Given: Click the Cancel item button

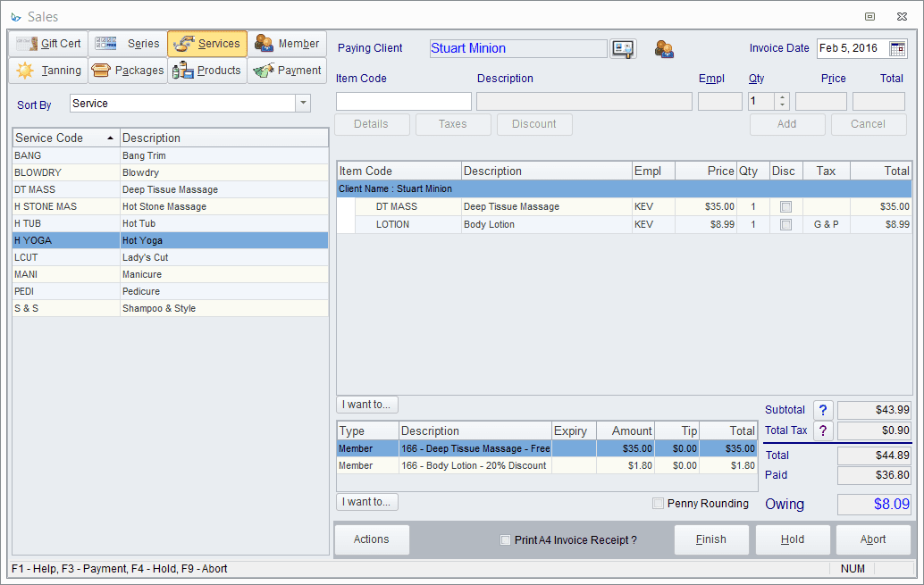Looking at the screenshot, I should pyautogui.click(x=869, y=124).
